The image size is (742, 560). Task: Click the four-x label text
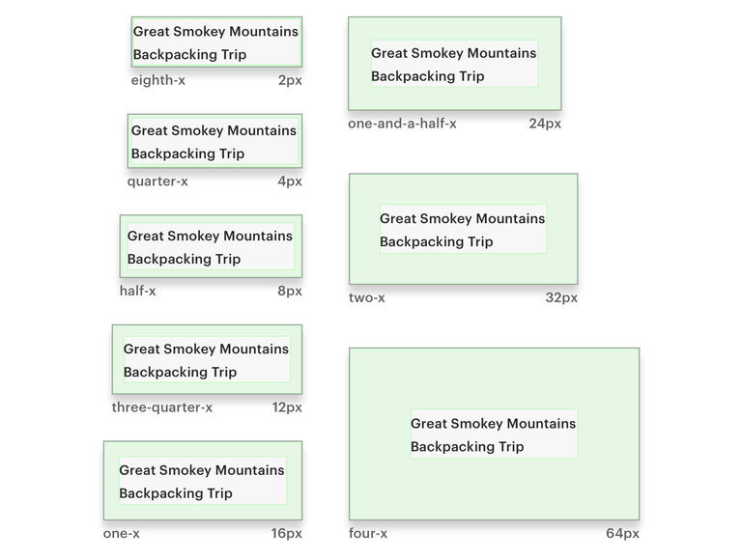pos(368,534)
